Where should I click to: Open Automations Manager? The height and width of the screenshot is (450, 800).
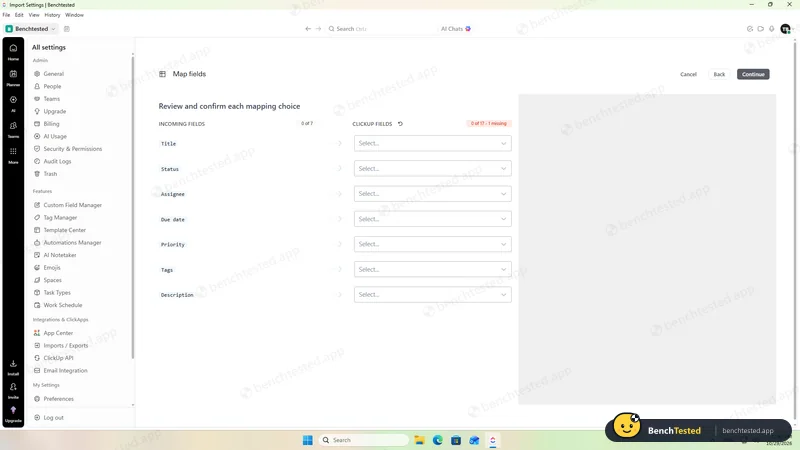click(x=72, y=243)
